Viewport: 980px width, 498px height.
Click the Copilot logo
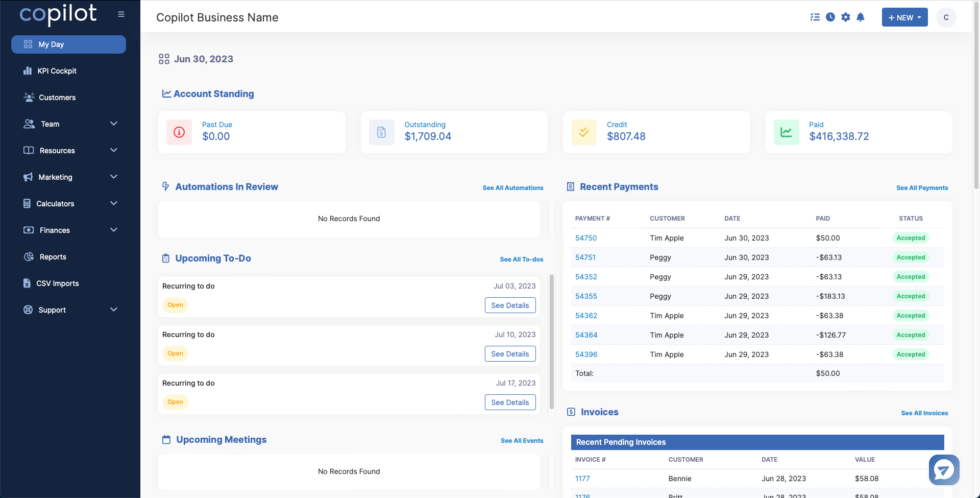pyautogui.click(x=58, y=14)
